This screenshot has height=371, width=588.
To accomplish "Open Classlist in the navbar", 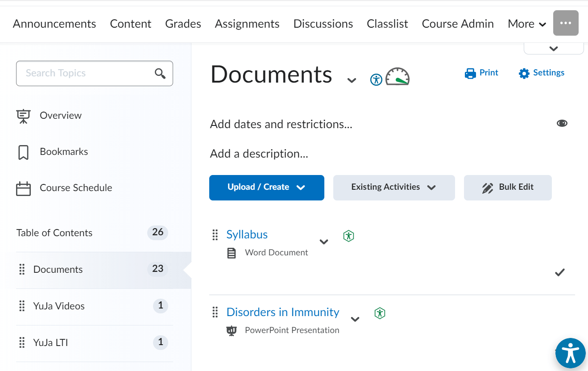I will (x=387, y=24).
